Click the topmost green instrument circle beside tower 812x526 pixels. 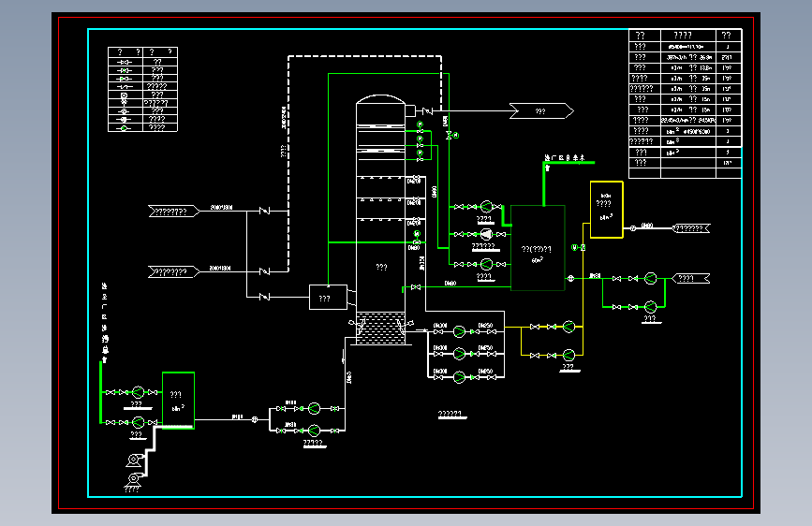tap(420, 124)
